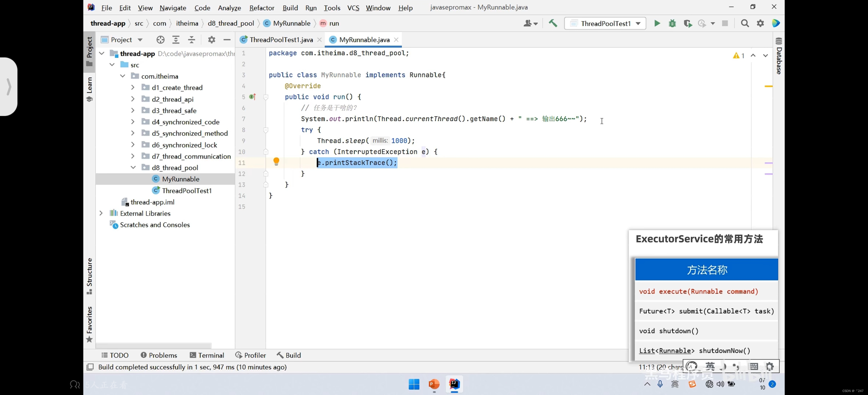Open Windows Start menu
This screenshot has width=868, height=395.
[x=414, y=384]
